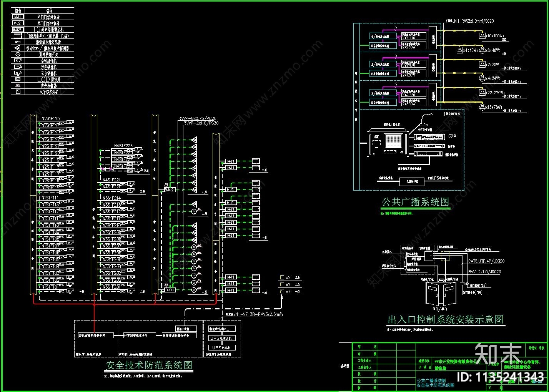Image resolution: width=549 pixels, height=392 pixels.
Task: Select the x4(24W) horn speaker symbol
Action: pyautogui.click(x=482, y=78)
